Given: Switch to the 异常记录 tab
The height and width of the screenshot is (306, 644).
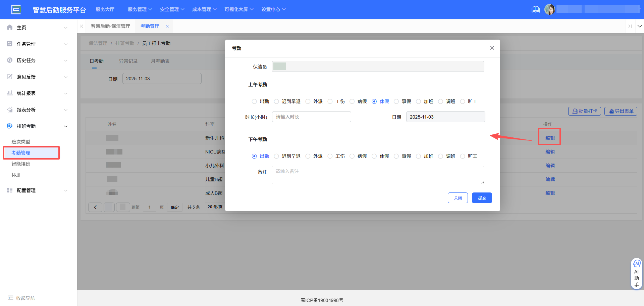Looking at the screenshot, I should coord(128,61).
